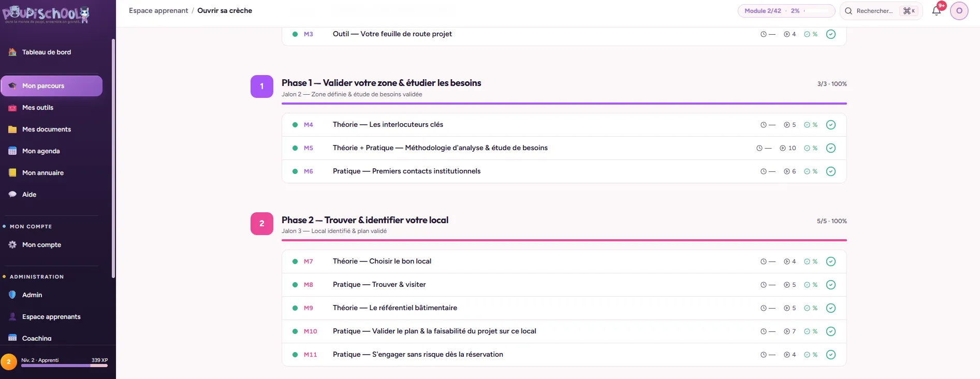Open M3 Outil — Votre feuille de route
Screen dimensions: 980x379
(564, 34)
